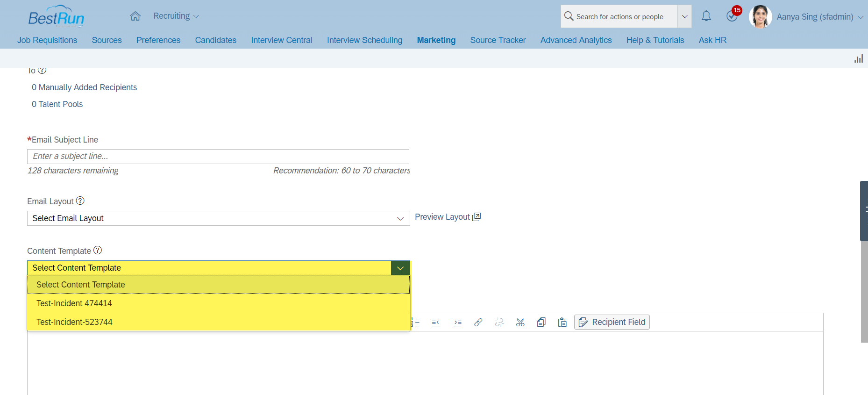
Task: Select the Marketing tab
Action: (x=436, y=40)
